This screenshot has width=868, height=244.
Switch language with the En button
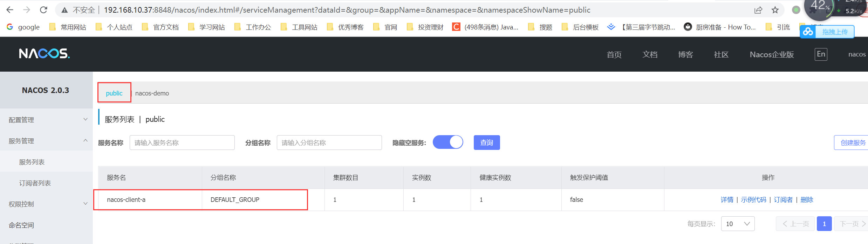click(x=821, y=54)
